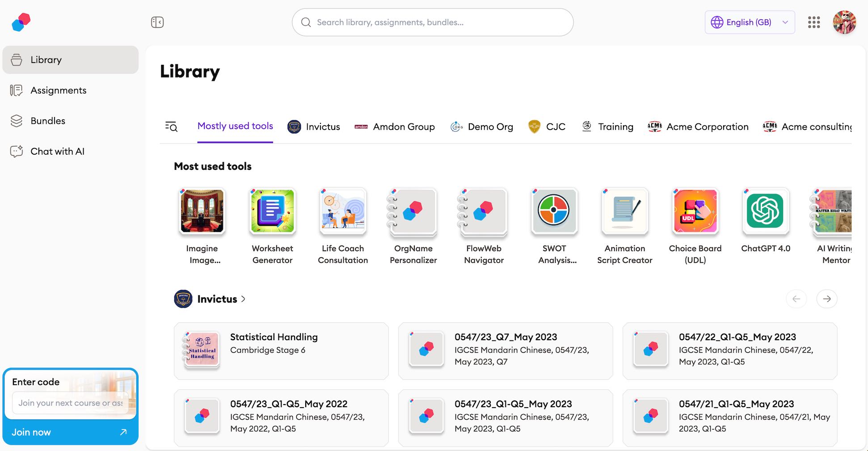This screenshot has width=868, height=451.
Task: Open the apps grid launcher
Action: point(814,22)
